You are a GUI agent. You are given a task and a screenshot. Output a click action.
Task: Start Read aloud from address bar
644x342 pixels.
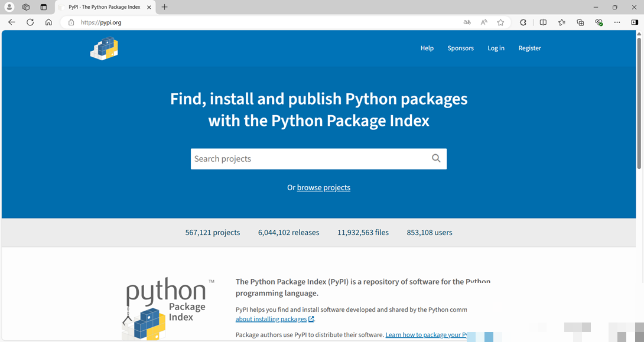[484, 22]
